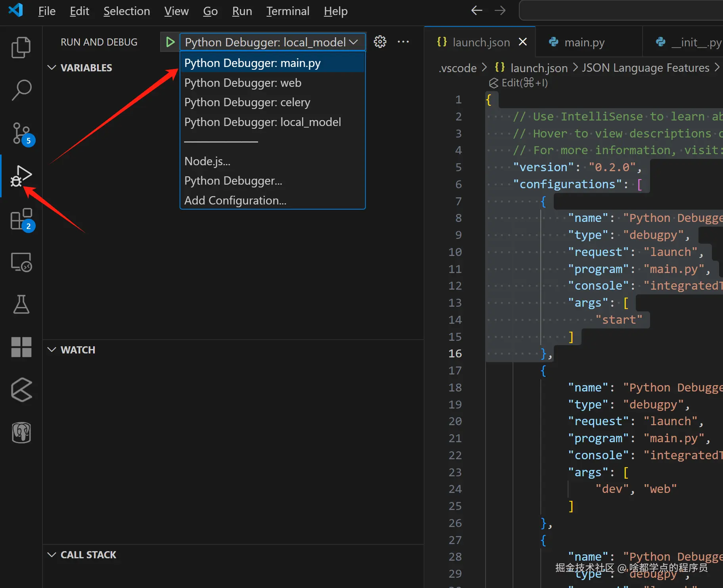The image size is (723, 588).
Task: Open the Search view icon
Action: pos(21,90)
